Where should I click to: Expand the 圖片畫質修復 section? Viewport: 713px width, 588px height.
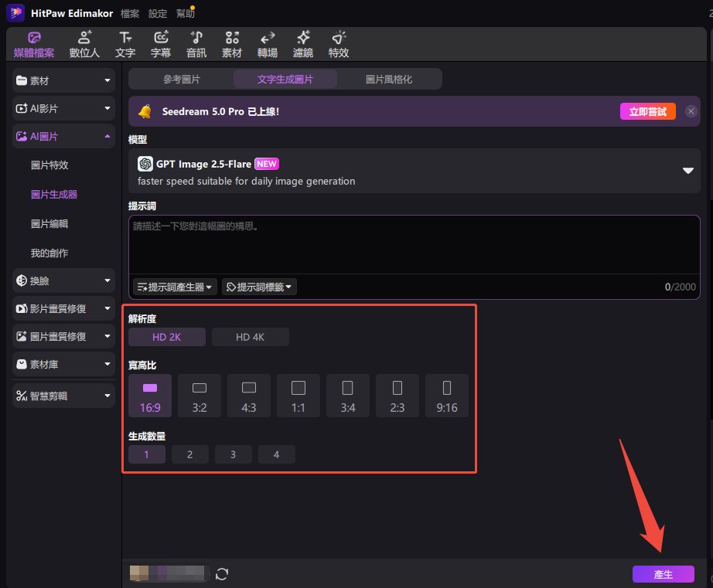coord(63,336)
